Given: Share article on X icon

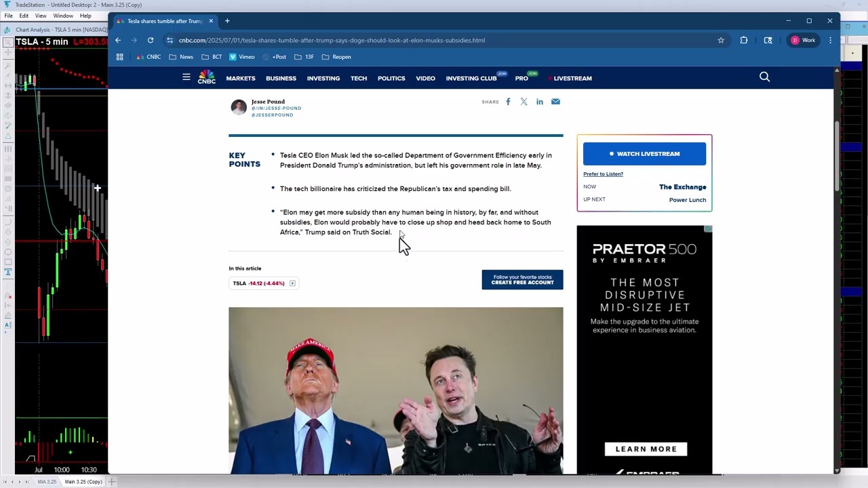Looking at the screenshot, I should (x=524, y=102).
